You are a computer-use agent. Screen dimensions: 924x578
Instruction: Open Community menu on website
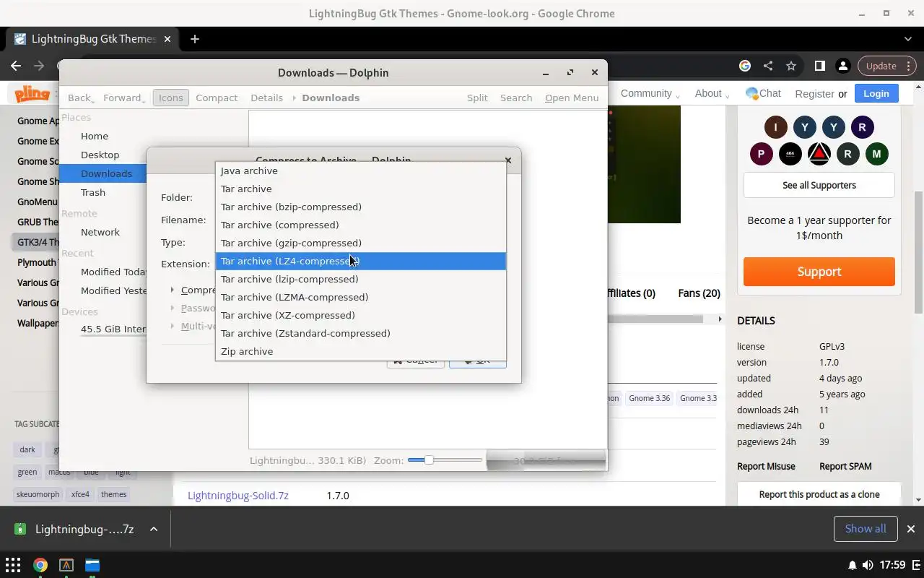650,93
